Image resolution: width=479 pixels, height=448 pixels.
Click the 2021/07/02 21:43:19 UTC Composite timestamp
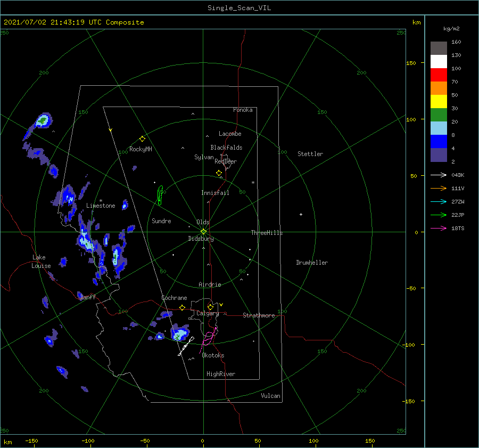tap(73, 22)
